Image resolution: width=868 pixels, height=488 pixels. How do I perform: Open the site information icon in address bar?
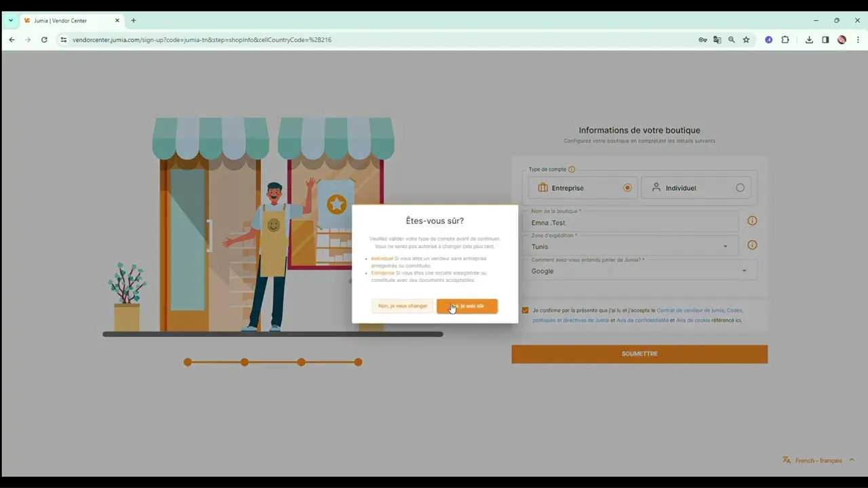(x=64, y=40)
